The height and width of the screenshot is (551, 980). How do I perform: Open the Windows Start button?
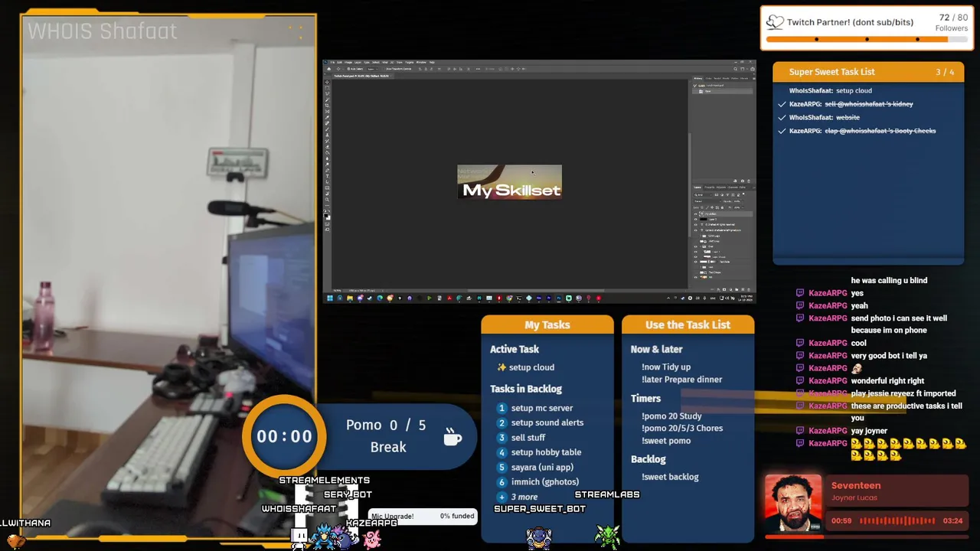[x=330, y=298]
